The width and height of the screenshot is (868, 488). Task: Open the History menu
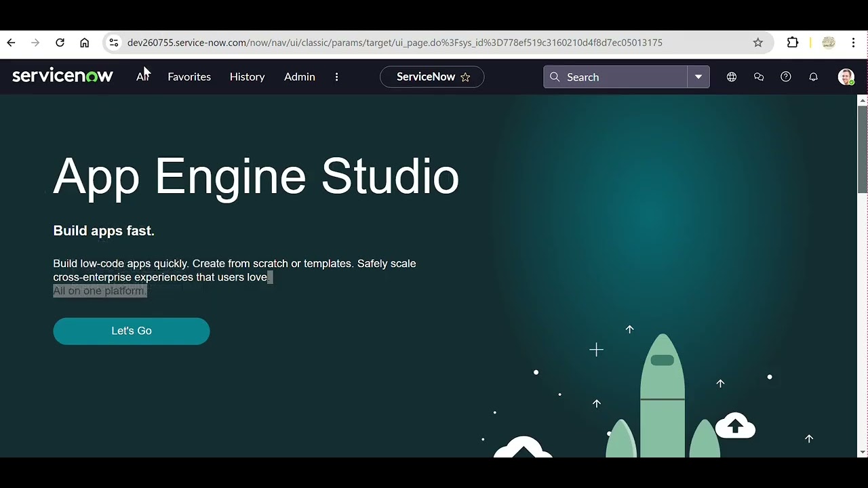pos(247,77)
